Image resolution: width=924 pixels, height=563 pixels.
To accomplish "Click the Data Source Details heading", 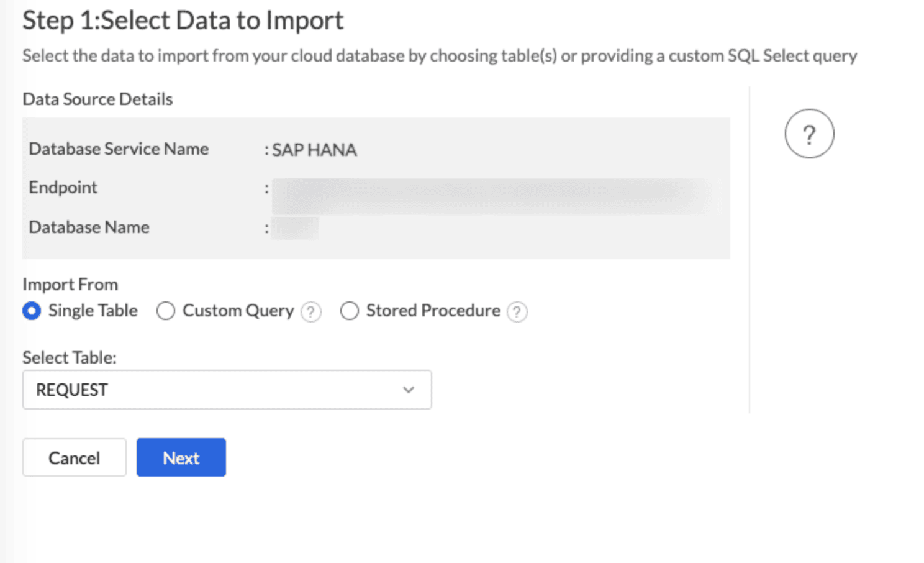I will [97, 99].
